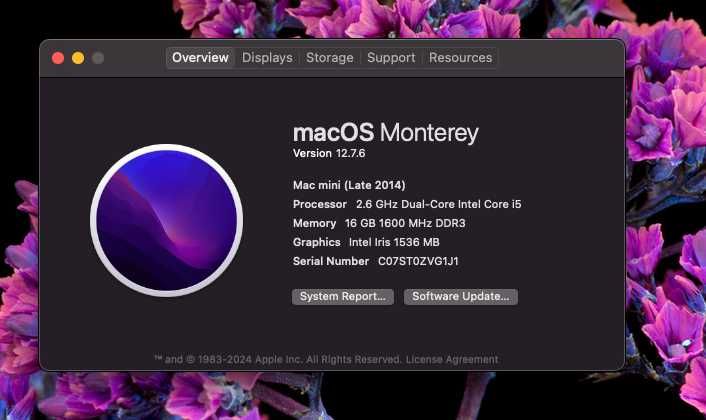Viewport: 706px width, 420px height.
Task: Open the License Agreement link
Action: pos(452,360)
